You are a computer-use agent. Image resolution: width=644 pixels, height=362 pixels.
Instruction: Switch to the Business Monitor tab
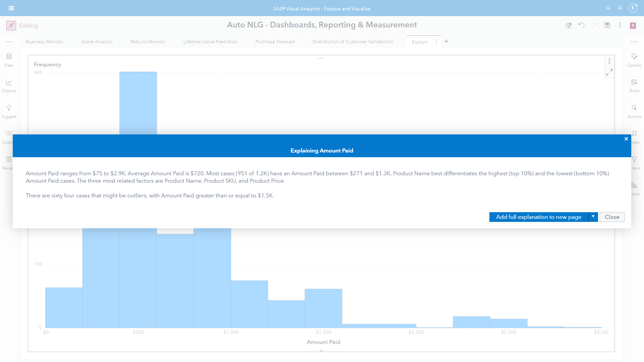click(x=45, y=42)
